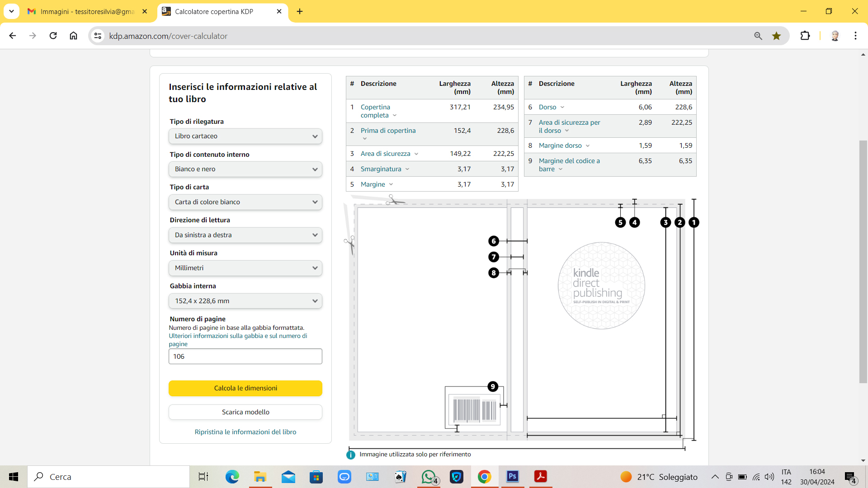Open the Direzione di lettura dropdown

click(x=245, y=235)
